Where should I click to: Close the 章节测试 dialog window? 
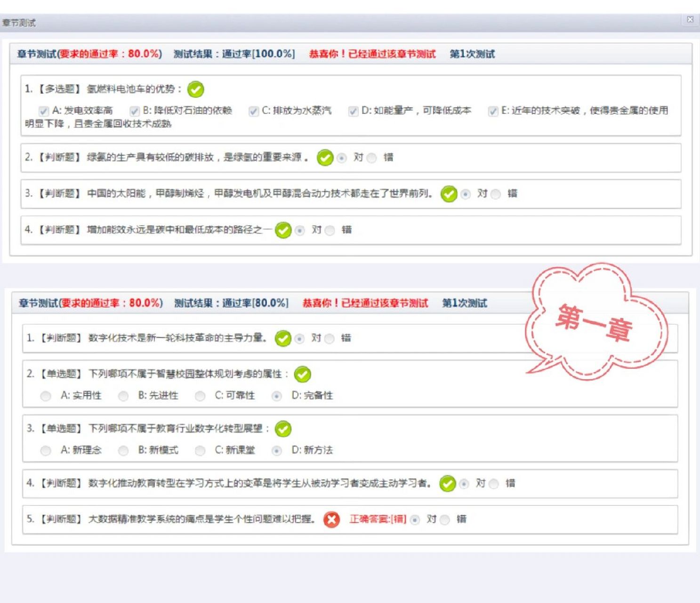[x=690, y=20]
